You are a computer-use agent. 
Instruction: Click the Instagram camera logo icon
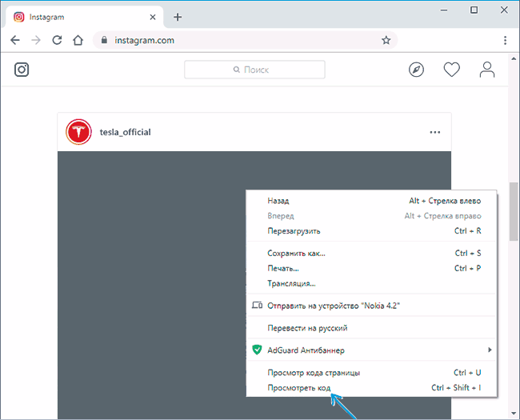[x=22, y=70]
